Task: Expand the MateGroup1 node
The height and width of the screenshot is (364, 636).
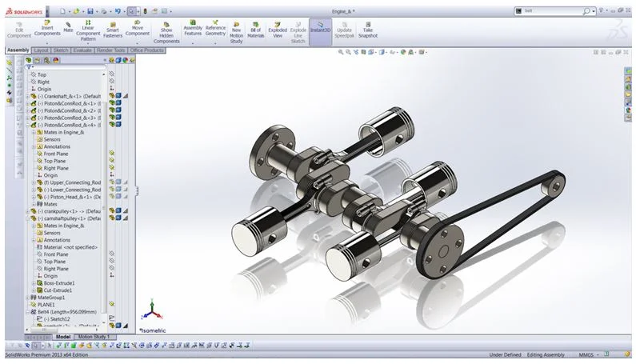Action: [27, 298]
